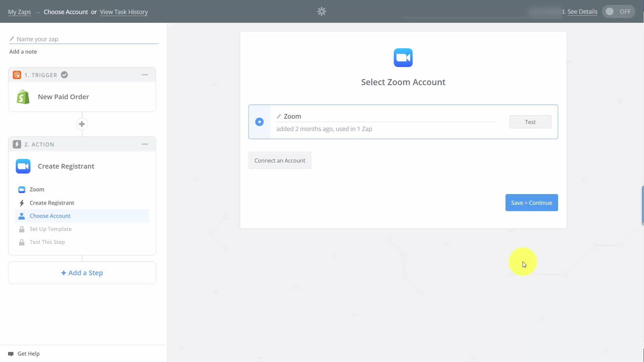This screenshot has height=362, width=644.
Task: Click the Add a Step button
Action: (x=82, y=273)
